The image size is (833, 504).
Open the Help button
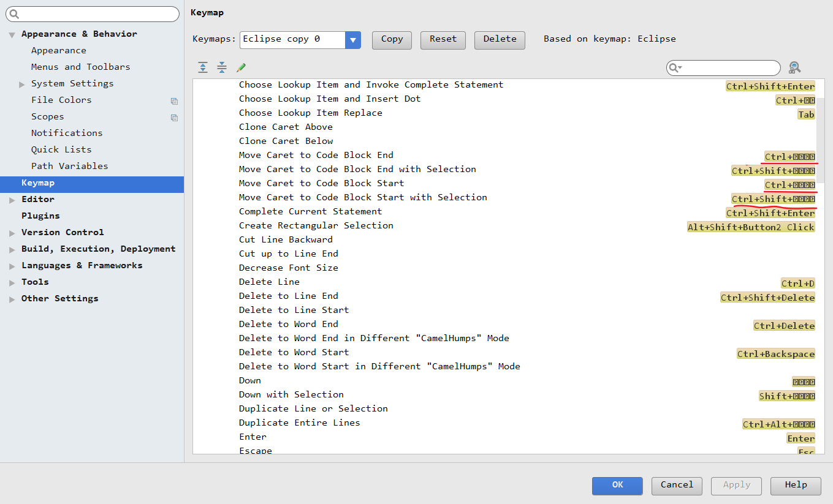click(796, 485)
